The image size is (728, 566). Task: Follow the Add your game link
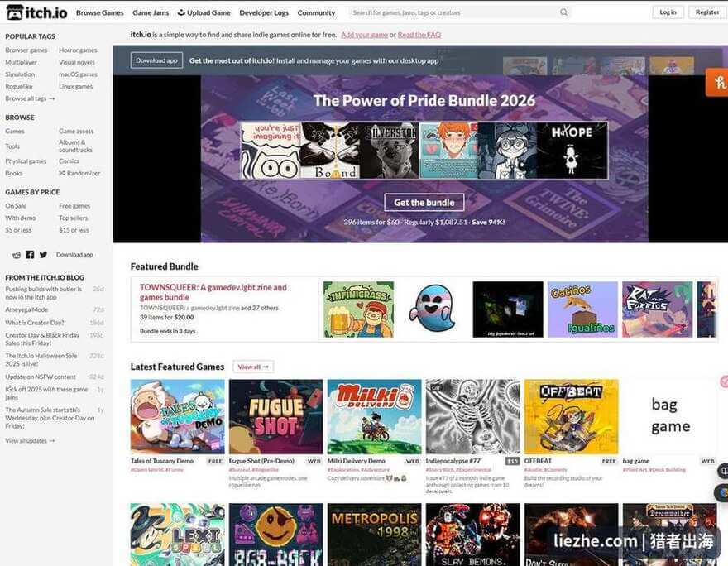click(x=365, y=35)
